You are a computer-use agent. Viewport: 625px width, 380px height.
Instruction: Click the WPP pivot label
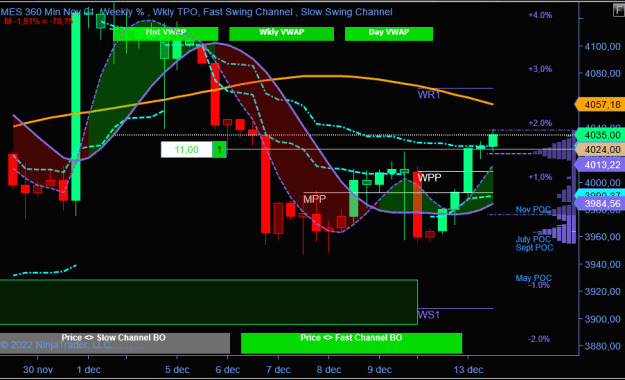429,177
